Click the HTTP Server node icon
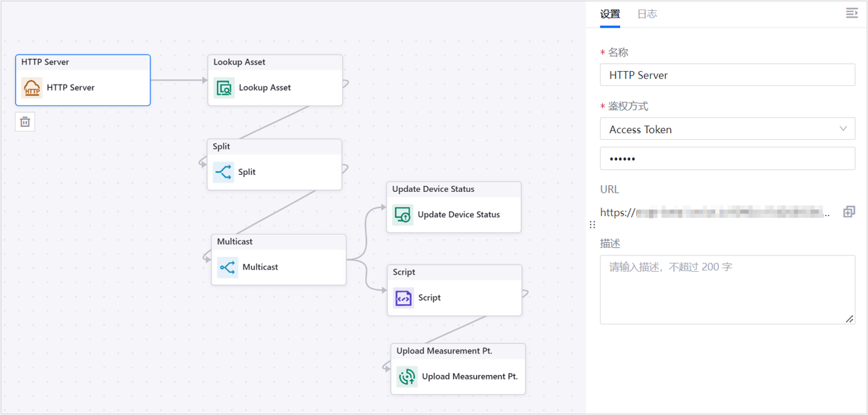The image size is (868, 415). (32, 88)
